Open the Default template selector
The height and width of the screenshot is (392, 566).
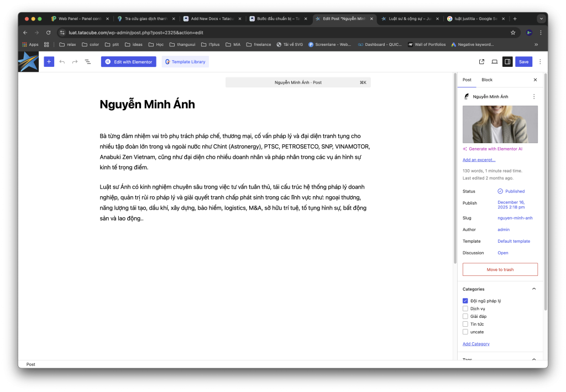[513, 241]
